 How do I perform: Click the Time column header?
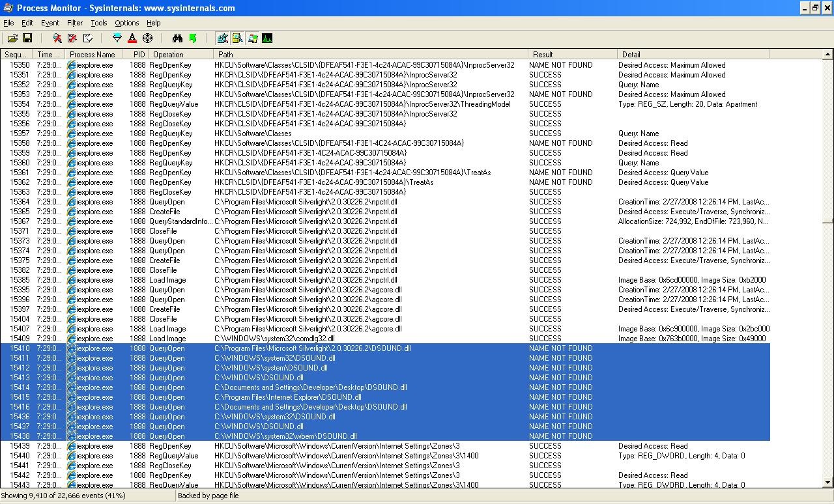click(49, 55)
